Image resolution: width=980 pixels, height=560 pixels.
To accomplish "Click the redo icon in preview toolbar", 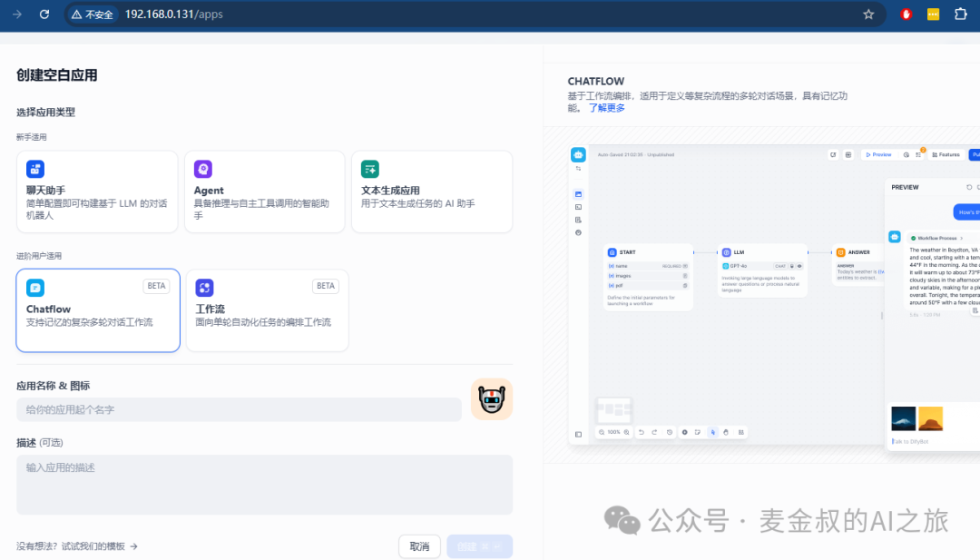I will coord(654,432).
